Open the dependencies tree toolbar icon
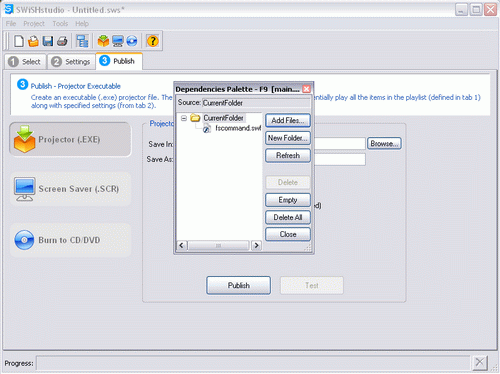Screen dimensions: 500x374 [82, 41]
